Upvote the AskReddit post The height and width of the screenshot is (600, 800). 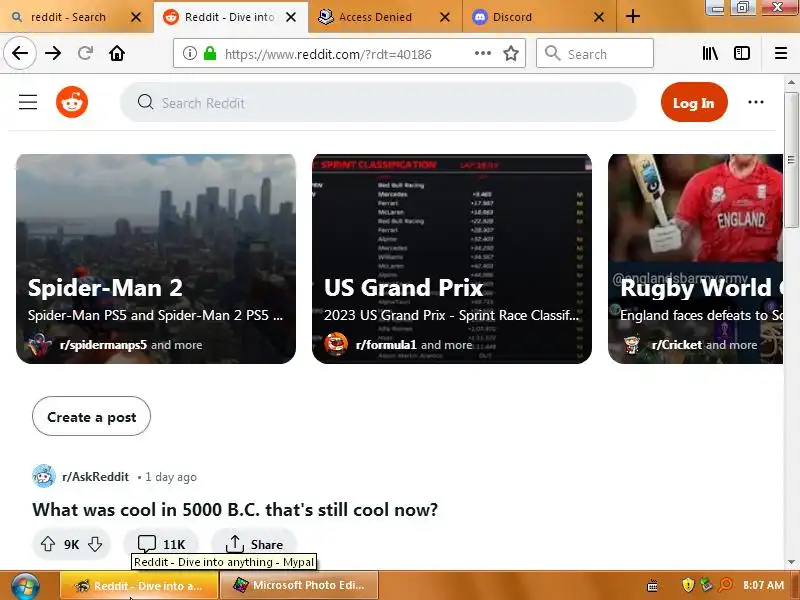point(47,544)
